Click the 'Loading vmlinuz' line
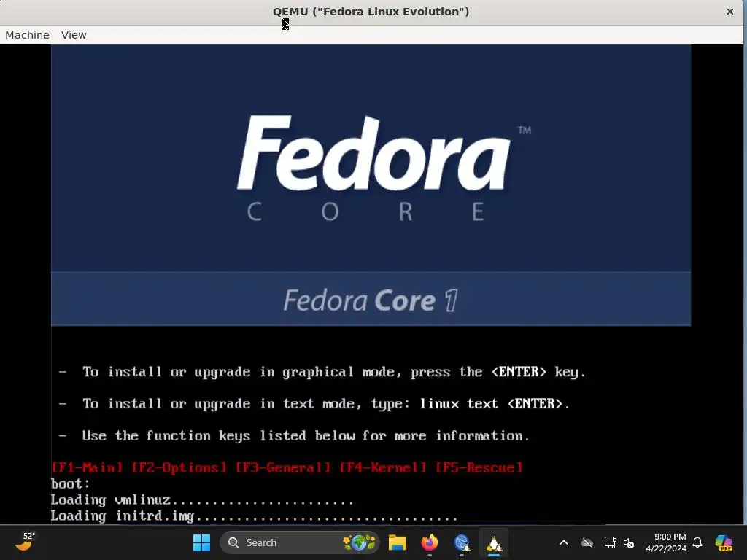The height and width of the screenshot is (560, 747). [x=202, y=500]
